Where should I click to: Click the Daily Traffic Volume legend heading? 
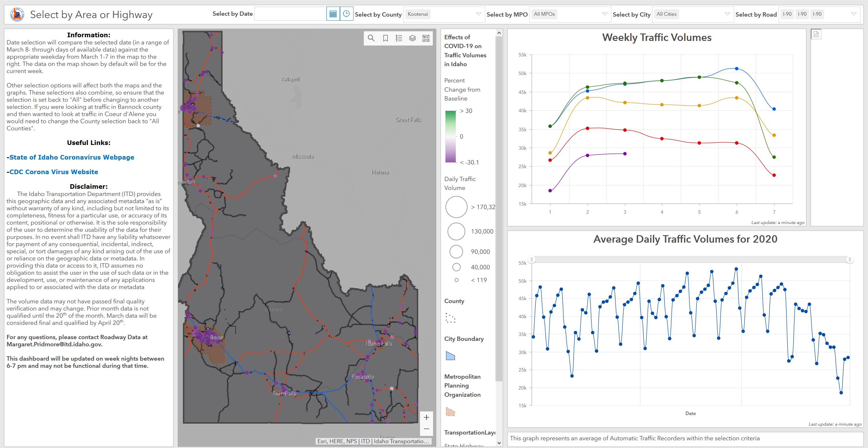tap(460, 183)
